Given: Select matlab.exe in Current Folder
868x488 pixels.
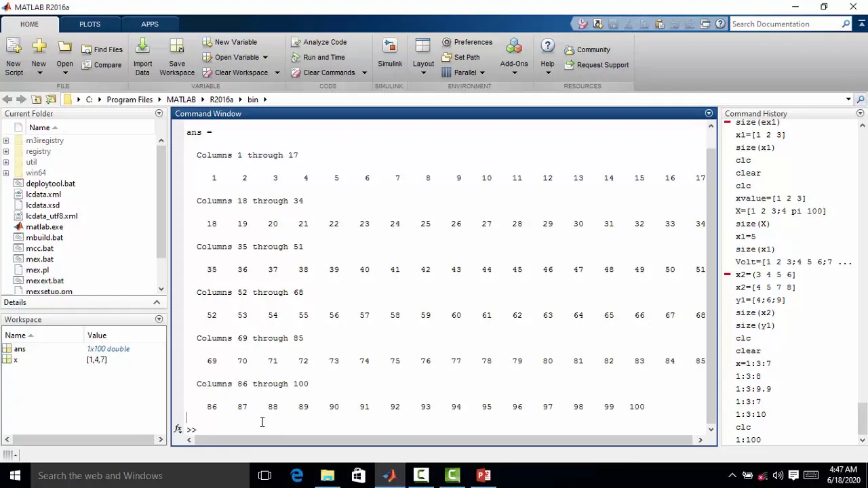Looking at the screenshot, I should point(44,227).
